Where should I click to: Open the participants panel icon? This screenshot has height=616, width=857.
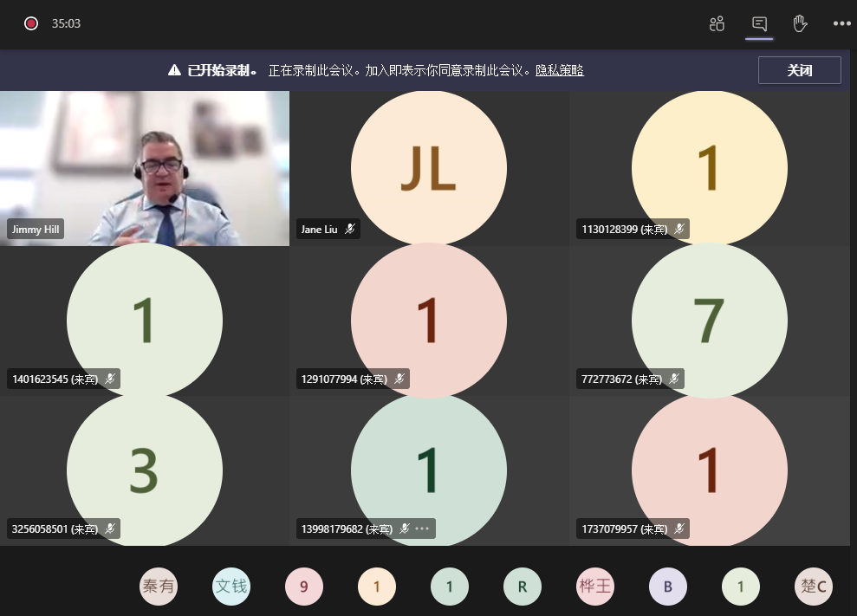pyautogui.click(x=717, y=23)
